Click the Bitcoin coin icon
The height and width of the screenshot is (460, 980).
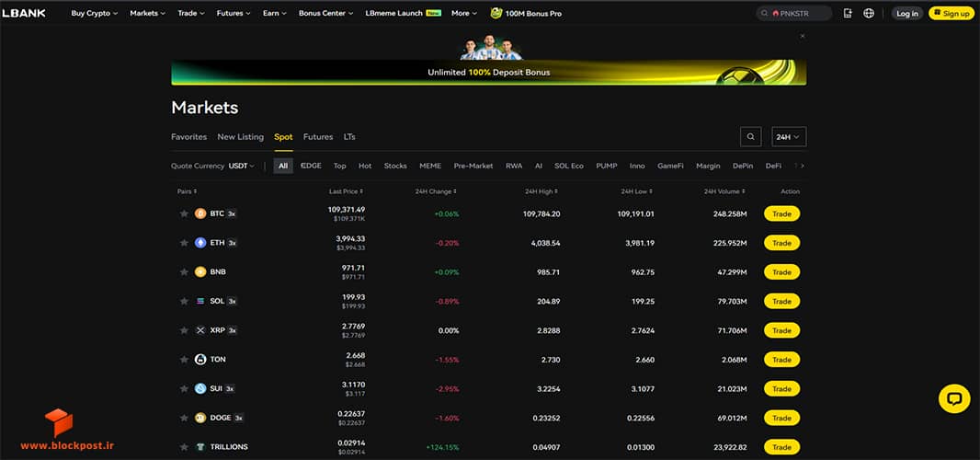point(200,213)
